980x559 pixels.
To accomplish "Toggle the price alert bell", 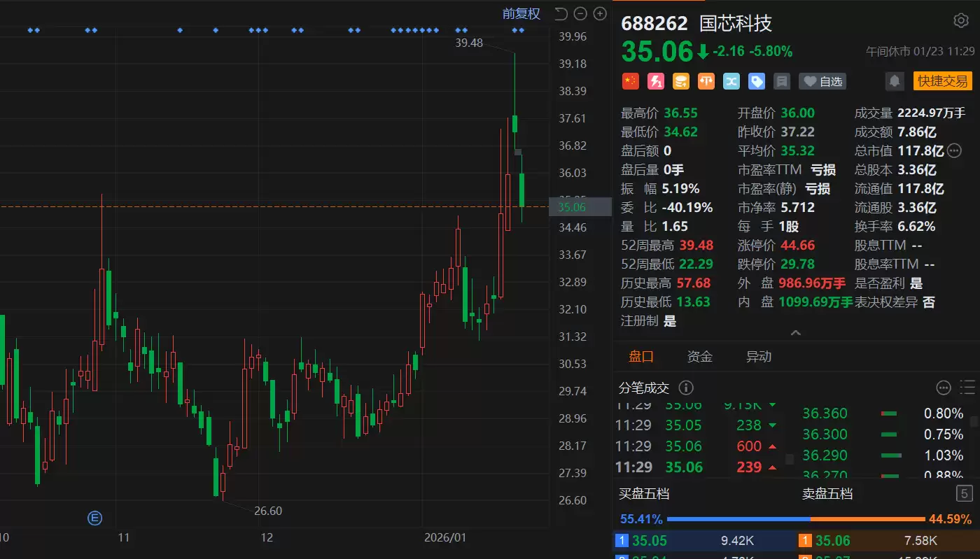I will click(x=895, y=81).
